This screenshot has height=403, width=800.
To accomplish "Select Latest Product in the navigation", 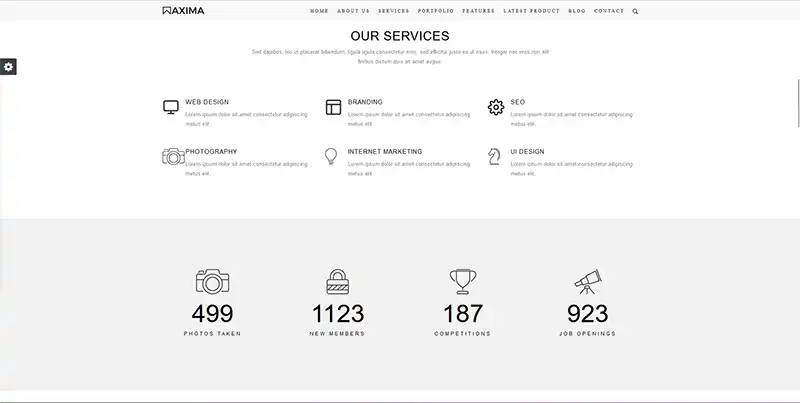I will (531, 11).
